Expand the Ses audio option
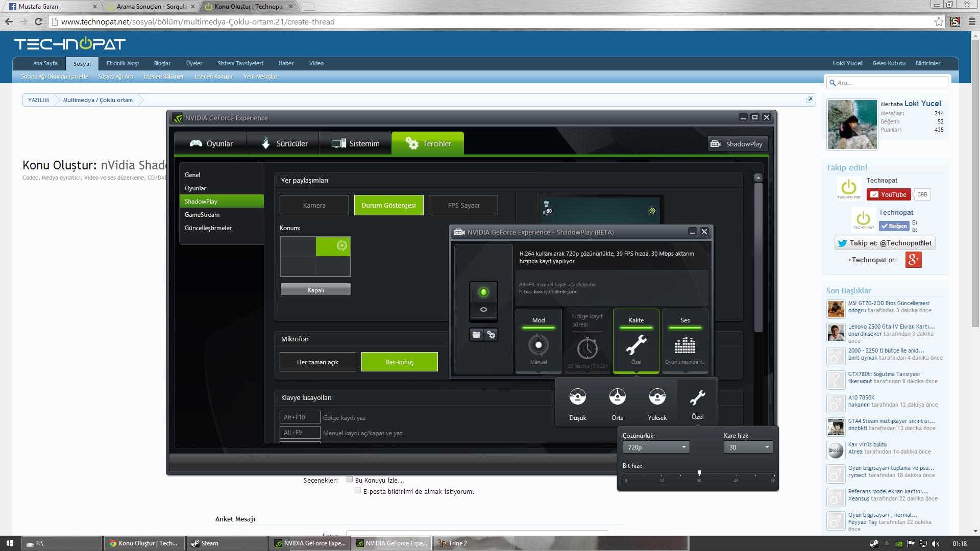 click(685, 341)
